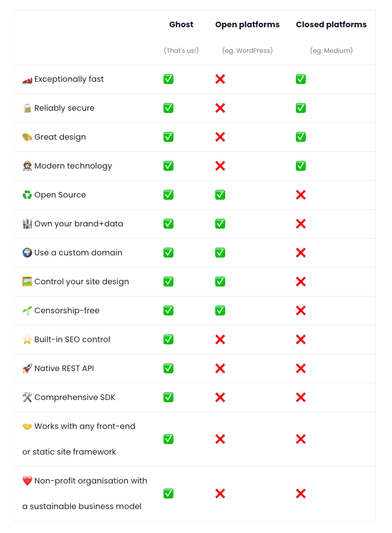Image resolution: width=392 pixels, height=533 pixels.
Task: Click Closed platforms' red cross for Censorship-free
Action: tap(301, 310)
